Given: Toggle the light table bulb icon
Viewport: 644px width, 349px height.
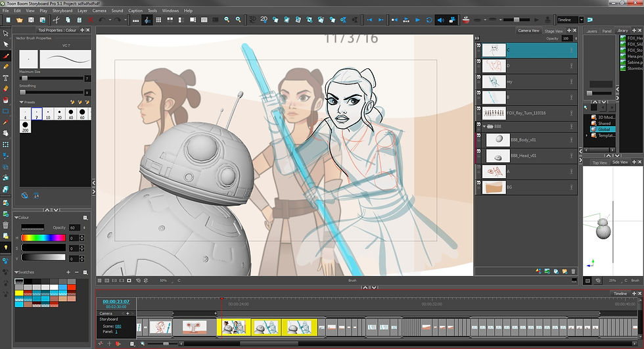Looking at the screenshot, I should pos(6,247).
